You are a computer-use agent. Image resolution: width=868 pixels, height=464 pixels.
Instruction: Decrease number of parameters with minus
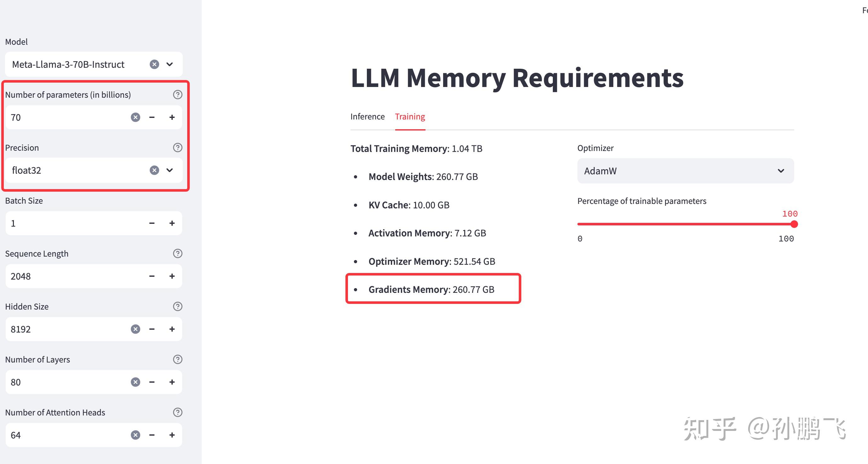coord(152,117)
